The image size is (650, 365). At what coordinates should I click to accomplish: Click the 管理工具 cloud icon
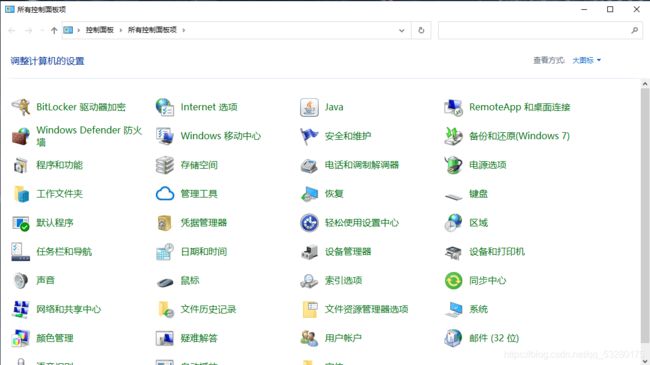coord(165,194)
